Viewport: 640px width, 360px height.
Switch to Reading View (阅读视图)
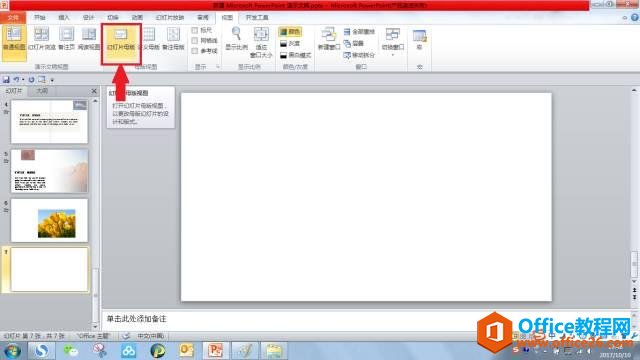[x=89, y=40]
